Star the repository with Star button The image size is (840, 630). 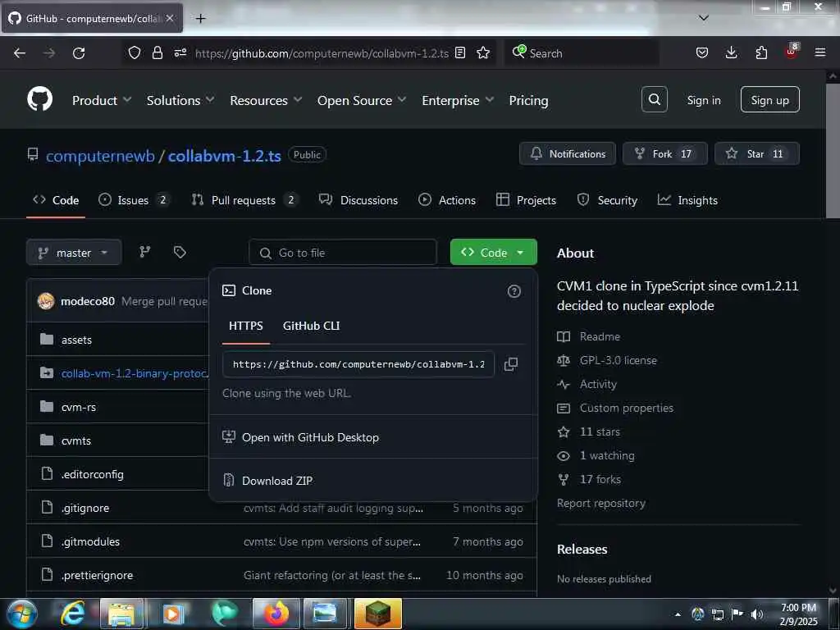click(x=757, y=153)
